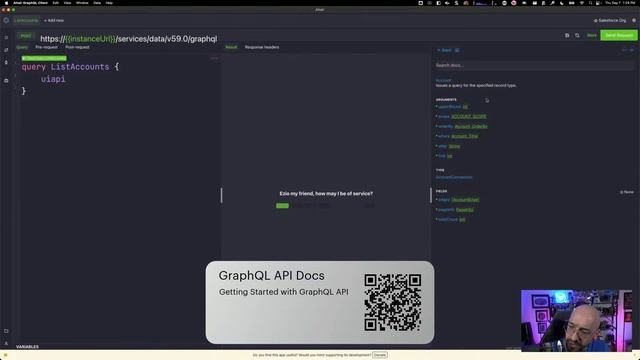
Task: Click the totalCount field name
Action: coord(448,220)
